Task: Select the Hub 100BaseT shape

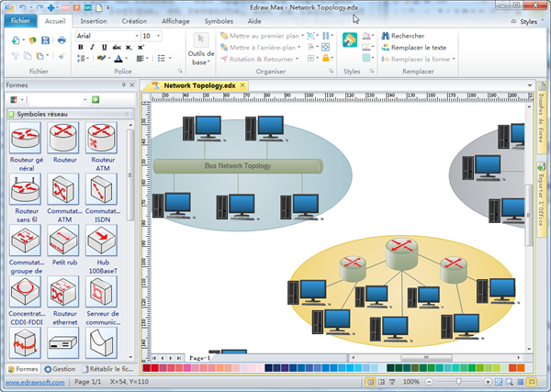Action: coord(101,242)
